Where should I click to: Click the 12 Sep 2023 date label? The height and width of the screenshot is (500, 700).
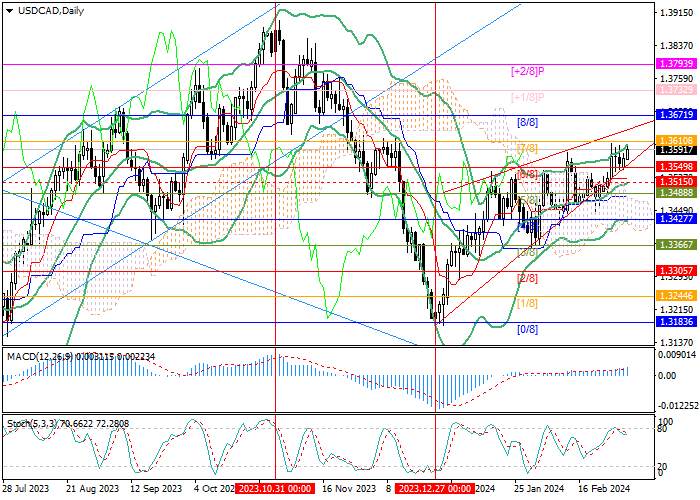(156, 488)
